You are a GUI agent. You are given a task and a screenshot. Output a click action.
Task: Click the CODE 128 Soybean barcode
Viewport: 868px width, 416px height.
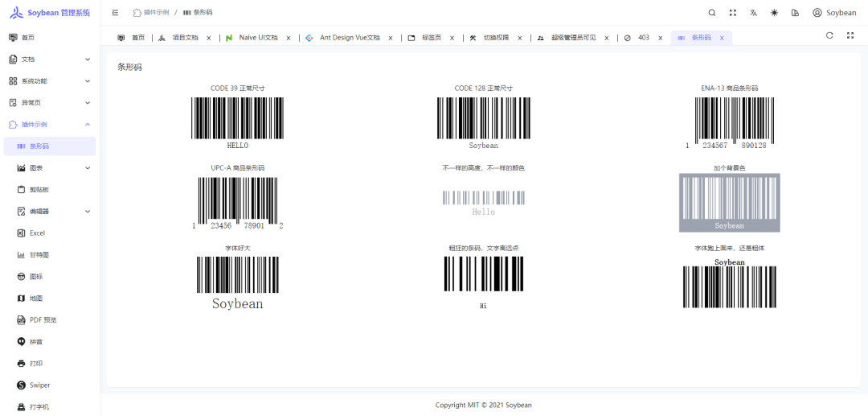(483, 123)
